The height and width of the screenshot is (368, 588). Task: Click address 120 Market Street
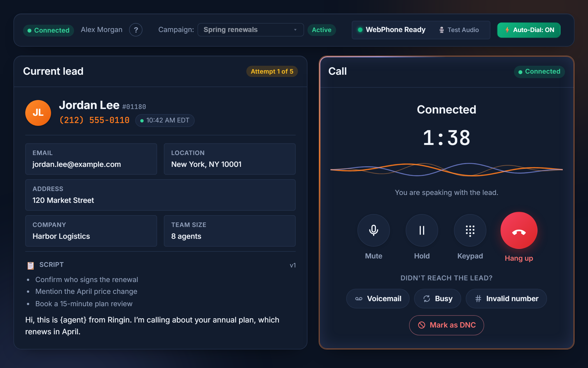pos(63,200)
